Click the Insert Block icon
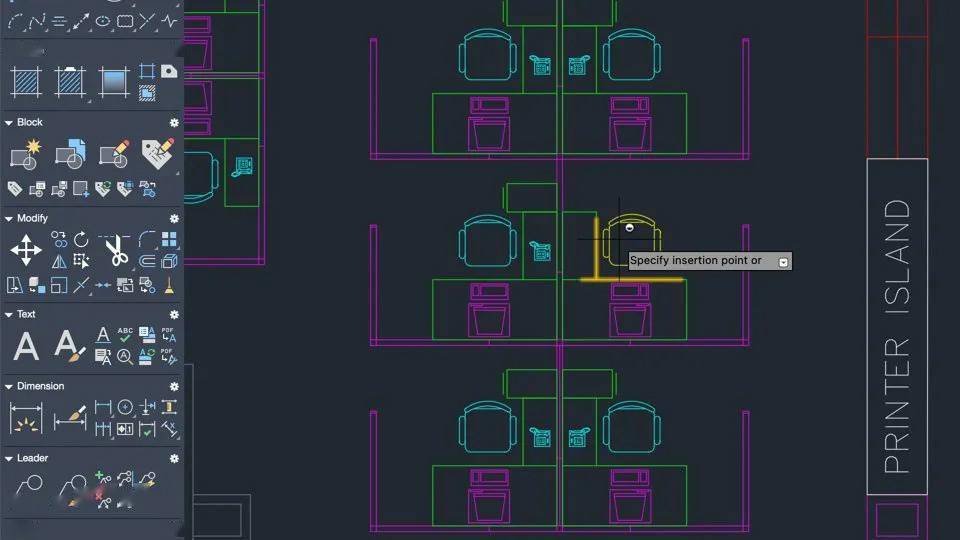The image size is (960, 540). pos(70,154)
